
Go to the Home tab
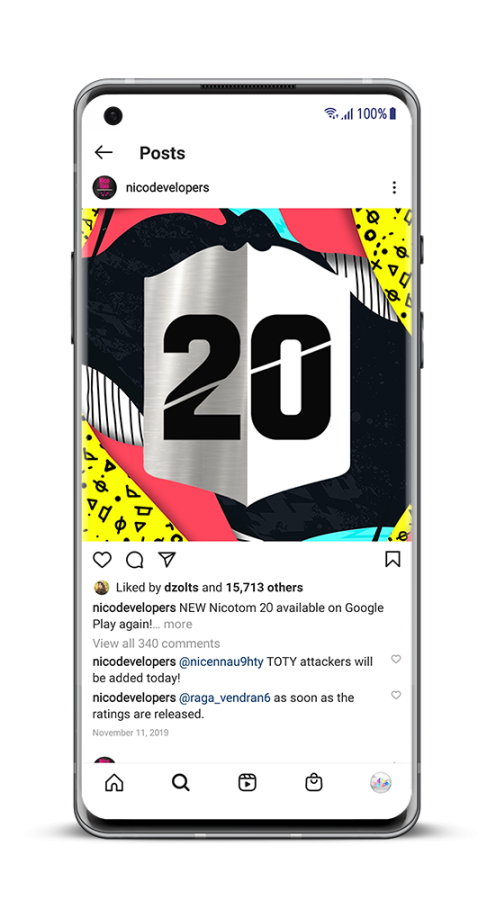pyautogui.click(x=114, y=782)
